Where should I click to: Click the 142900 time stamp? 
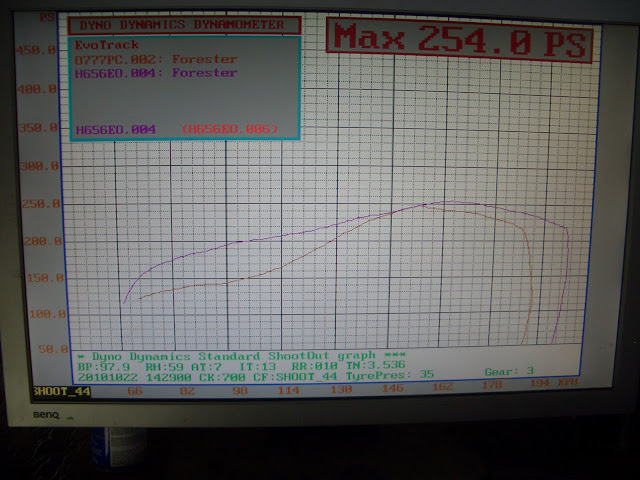click(x=169, y=377)
